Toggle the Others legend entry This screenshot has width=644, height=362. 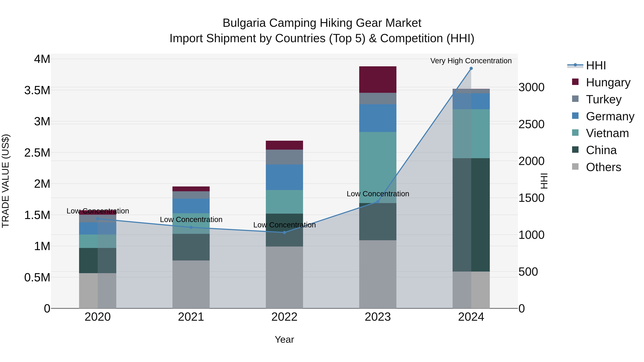tap(596, 167)
